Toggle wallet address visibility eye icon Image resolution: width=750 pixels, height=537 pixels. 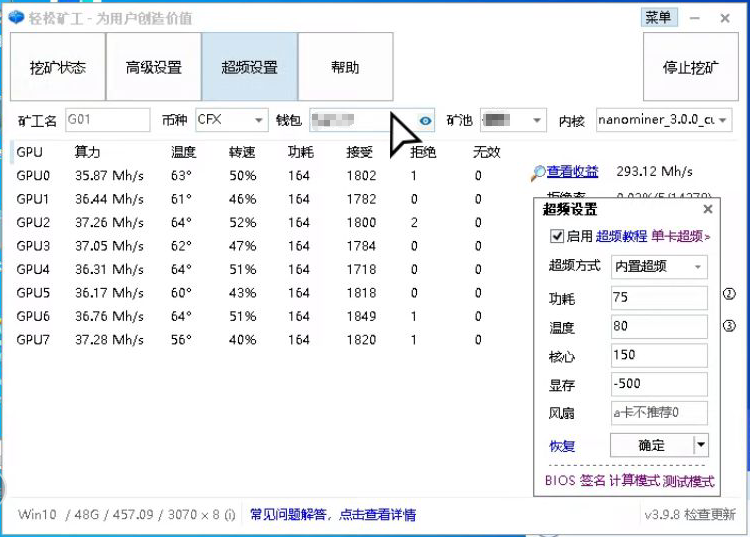(425, 121)
